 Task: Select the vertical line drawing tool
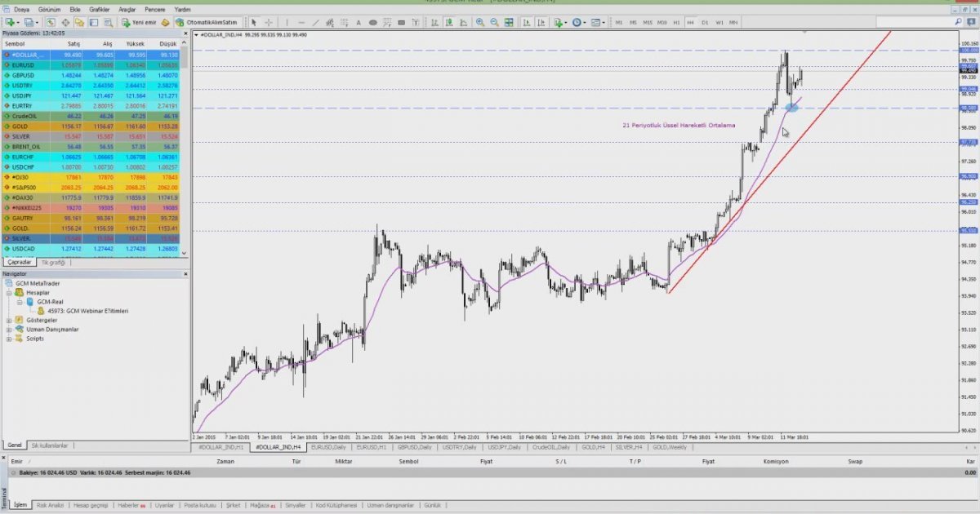click(287, 23)
